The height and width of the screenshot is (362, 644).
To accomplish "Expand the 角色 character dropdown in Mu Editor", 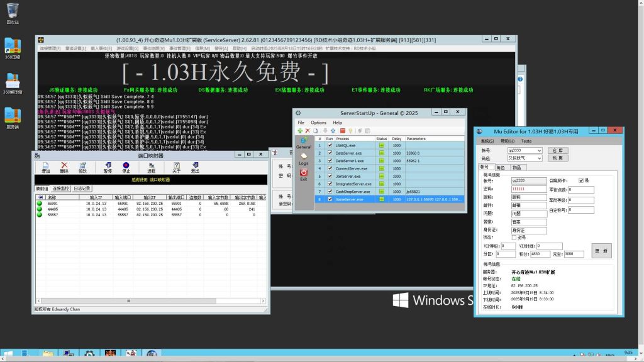I will click(x=539, y=158).
